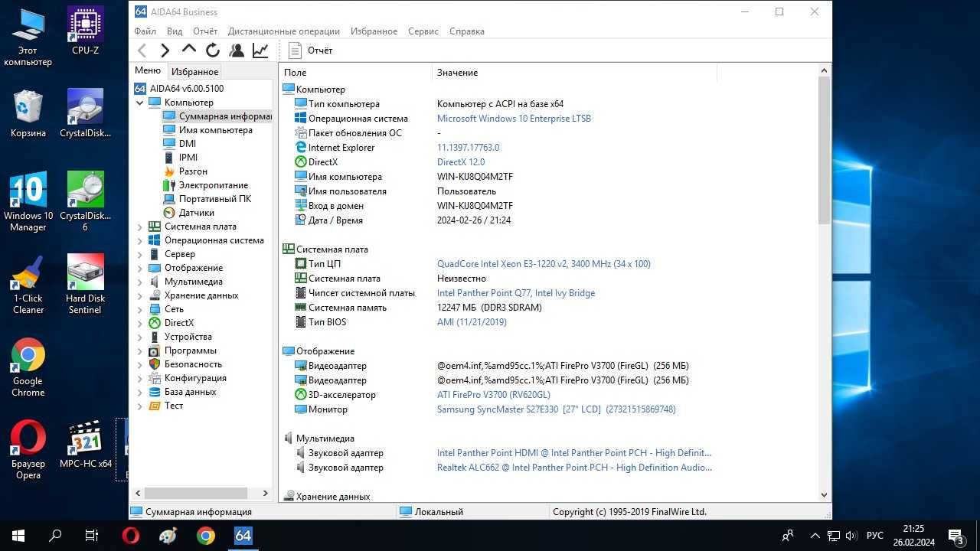
Task: Select Безопасность tree item with shield icon
Action: (193, 364)
